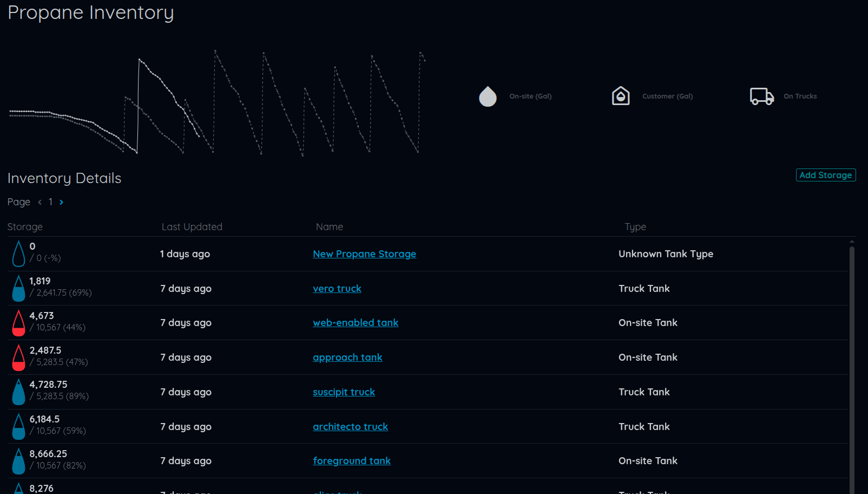
Task: Open the New Propane Storage link
Action: (364, 254)
